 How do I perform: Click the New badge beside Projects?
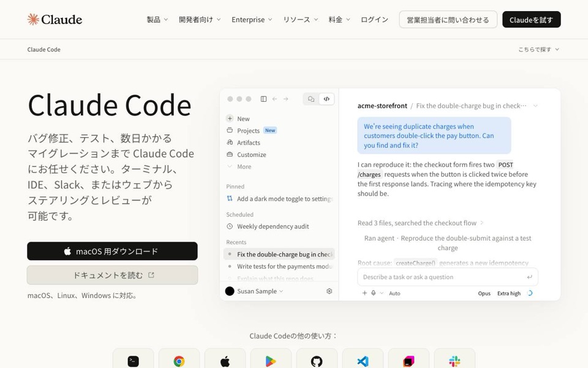click(270, 130)
